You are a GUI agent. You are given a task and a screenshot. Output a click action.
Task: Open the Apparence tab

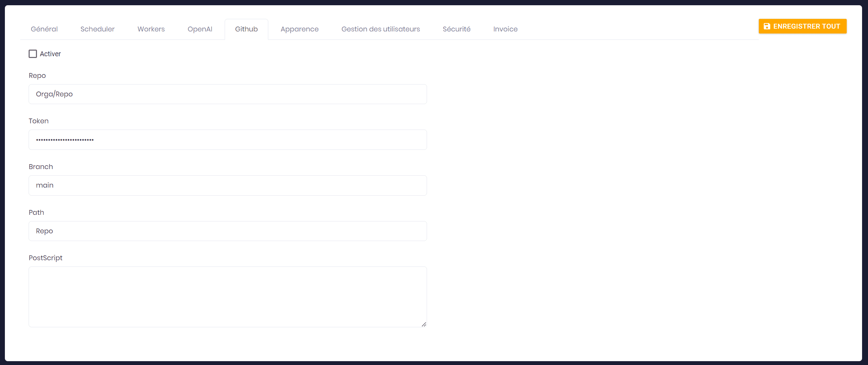(300, 29)
